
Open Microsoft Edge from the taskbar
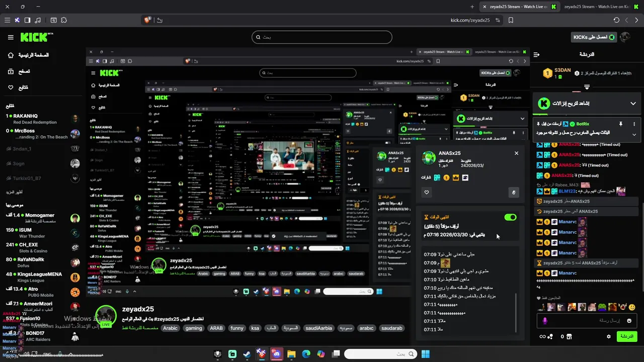tap(306, 354)
